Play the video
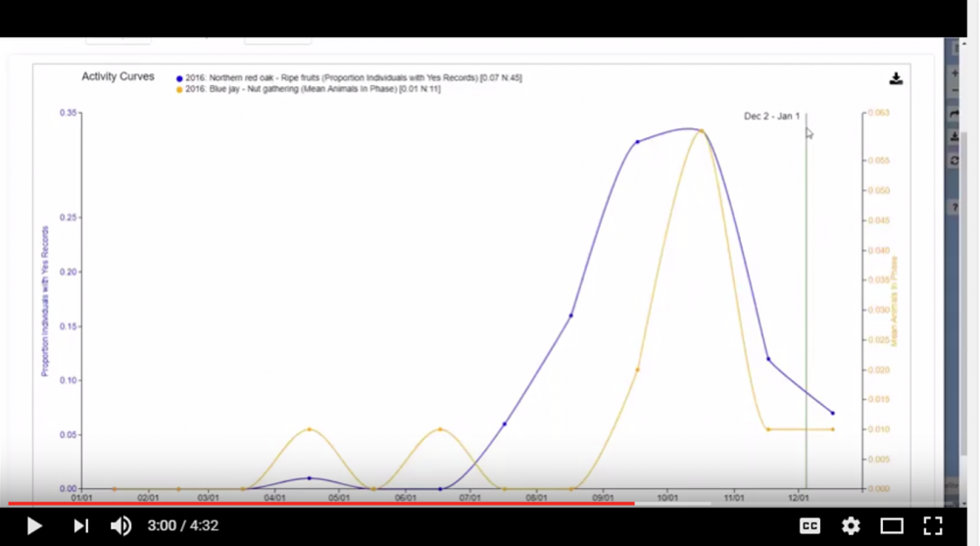980x546 pixels. [x=34, y=526]
